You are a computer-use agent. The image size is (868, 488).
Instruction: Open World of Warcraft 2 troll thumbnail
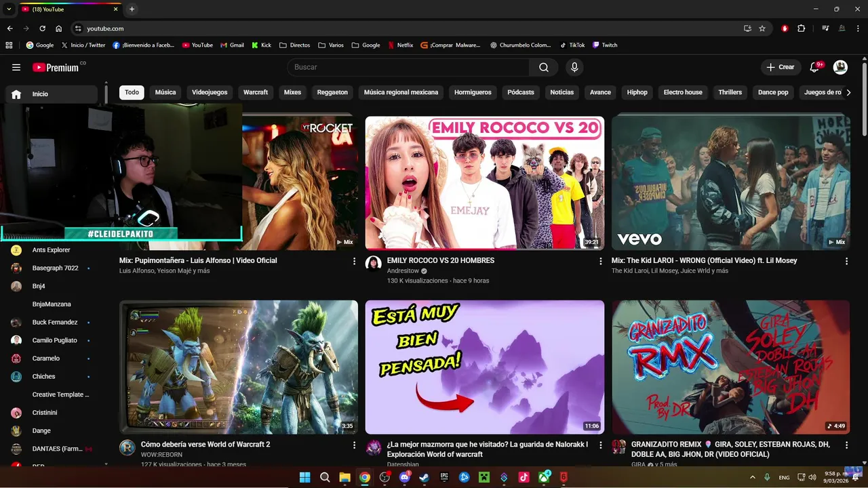click(239, 367)
